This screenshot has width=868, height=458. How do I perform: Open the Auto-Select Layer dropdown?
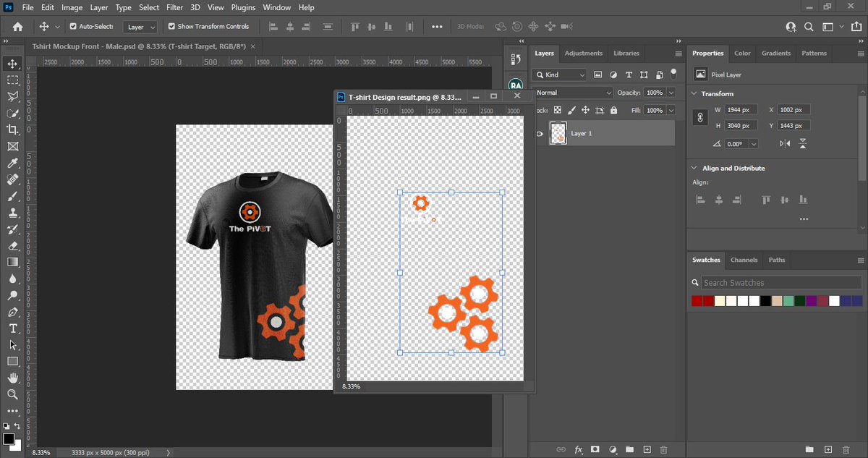tap(140, 27)
